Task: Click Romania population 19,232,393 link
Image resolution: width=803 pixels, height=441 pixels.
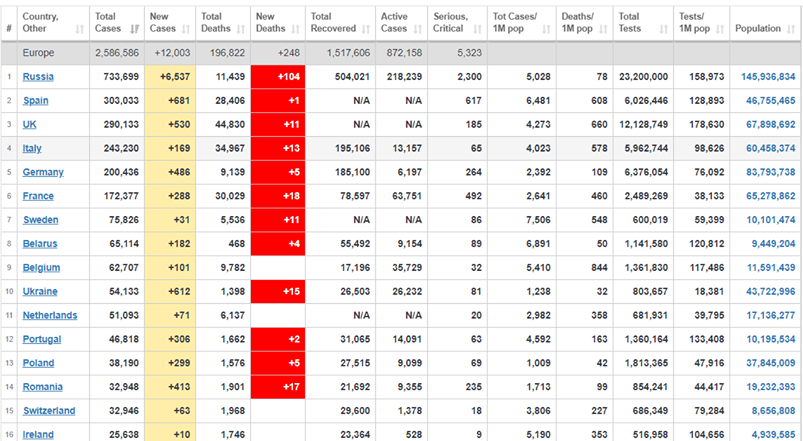Action: (x=771, y=387)
